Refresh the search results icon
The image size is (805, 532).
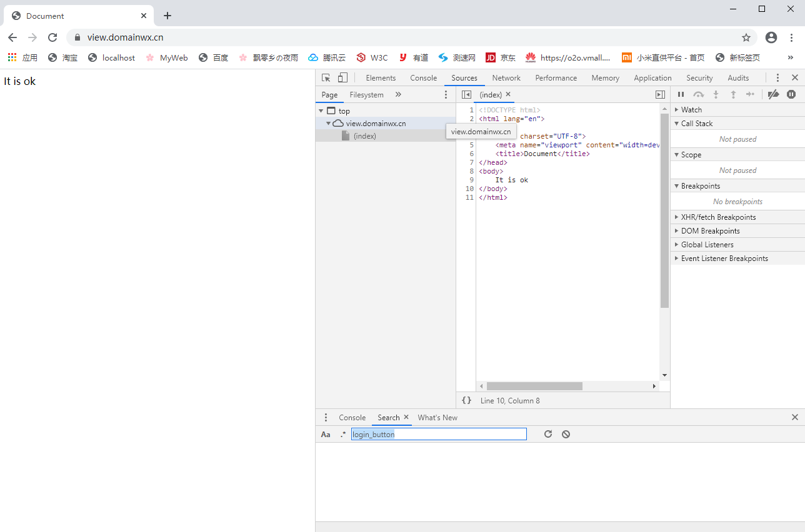pos(548,434)
